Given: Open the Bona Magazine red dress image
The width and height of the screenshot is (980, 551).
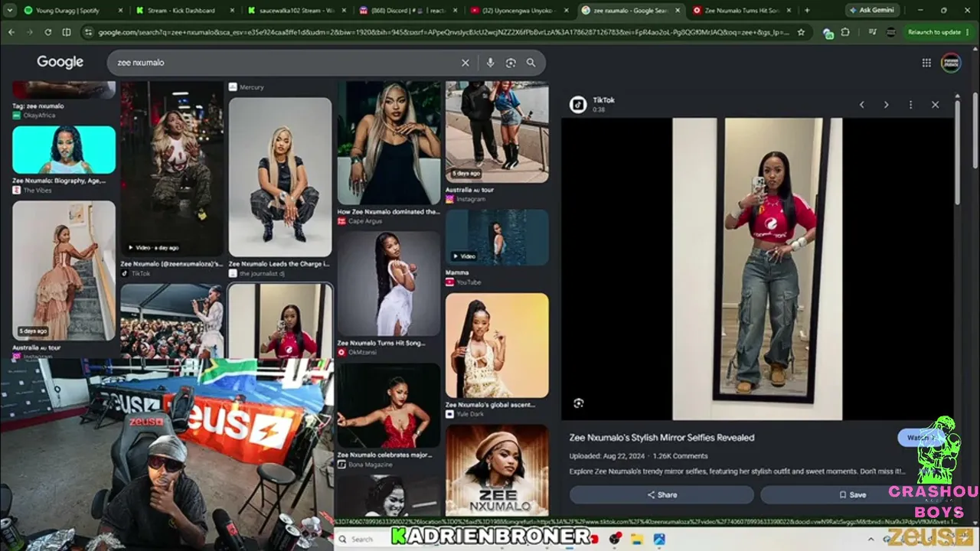Looking at the screenshot, I should [389, 406].
